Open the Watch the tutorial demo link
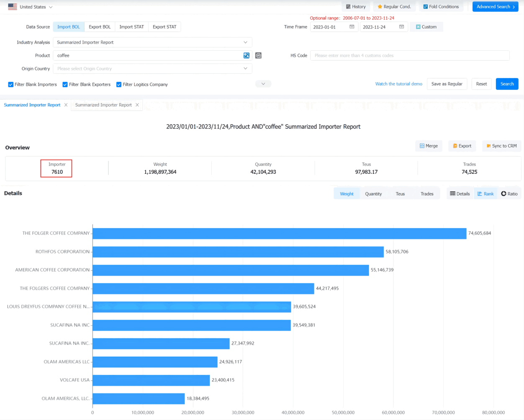 coord(398,84)
